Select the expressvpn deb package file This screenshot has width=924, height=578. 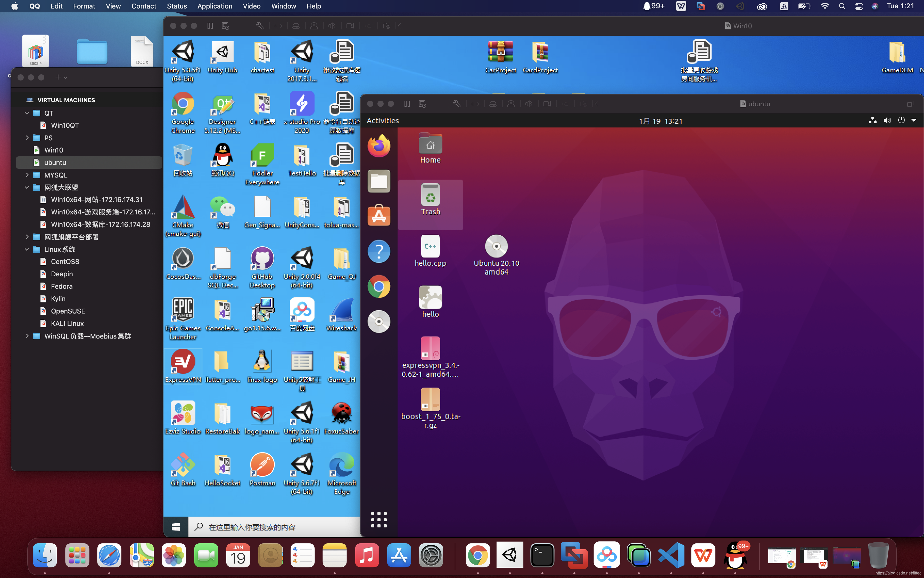coord(430,357)
